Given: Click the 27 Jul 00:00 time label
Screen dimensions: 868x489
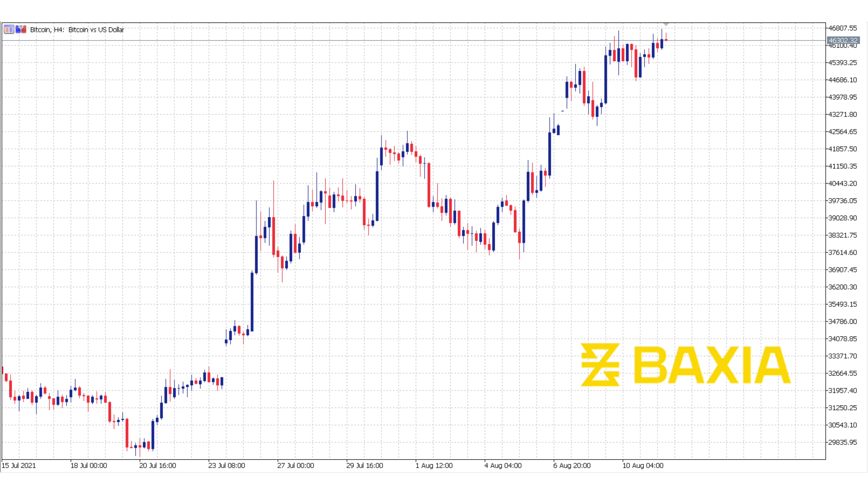Looking at the screenshot, I should [296, 465].
